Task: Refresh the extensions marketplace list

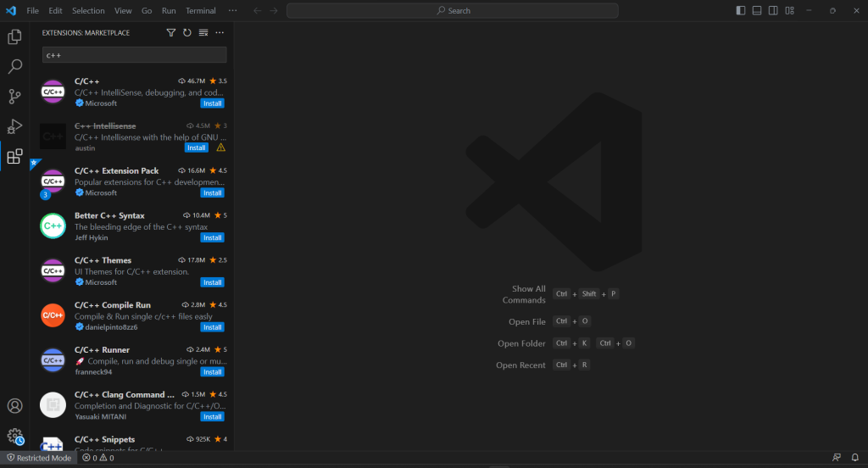Action: 187,32
